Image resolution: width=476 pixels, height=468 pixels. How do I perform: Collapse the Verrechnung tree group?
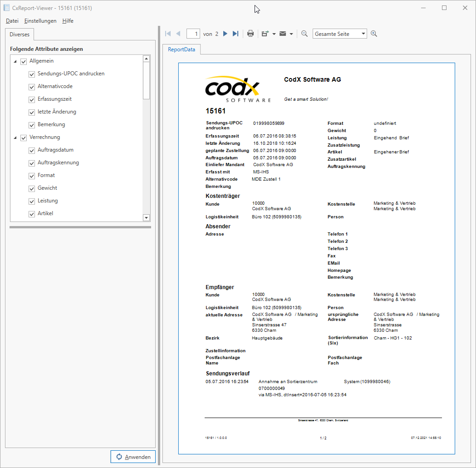15,138
